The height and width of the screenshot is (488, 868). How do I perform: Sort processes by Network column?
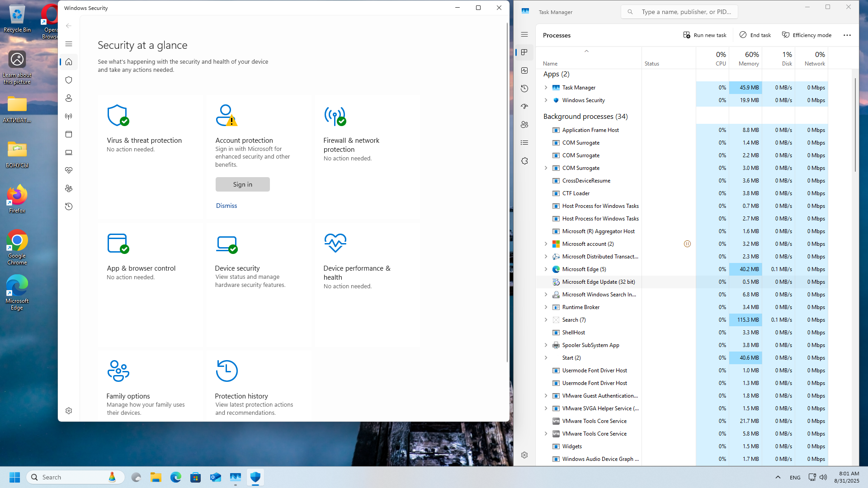811,58
